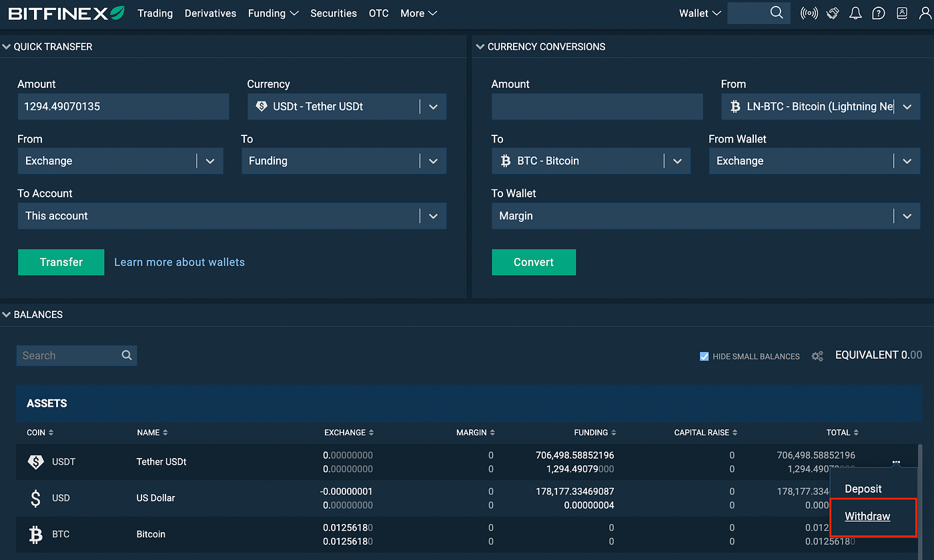Sort by CAPITAL RAISE column arrows

pos(735,433)
